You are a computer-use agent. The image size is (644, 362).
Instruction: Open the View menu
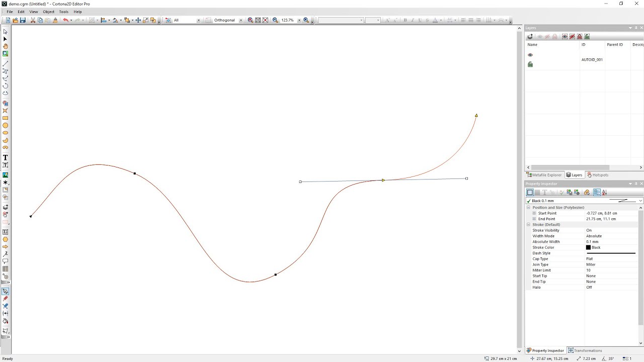click(34, 12)
